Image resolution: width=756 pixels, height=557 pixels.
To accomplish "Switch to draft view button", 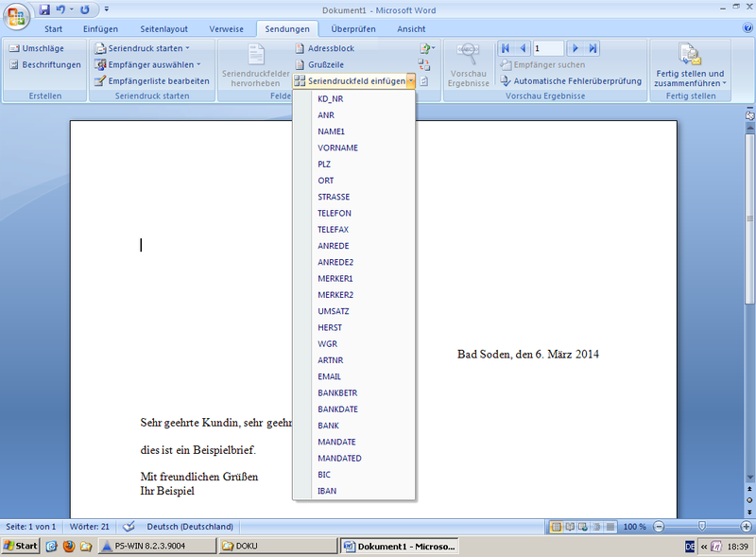I will click(610, 527).
